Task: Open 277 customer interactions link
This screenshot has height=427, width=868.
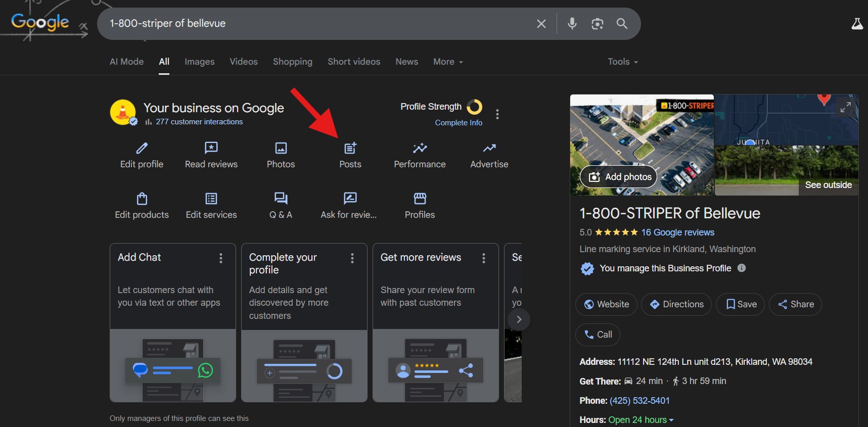Action: point(199,122)
